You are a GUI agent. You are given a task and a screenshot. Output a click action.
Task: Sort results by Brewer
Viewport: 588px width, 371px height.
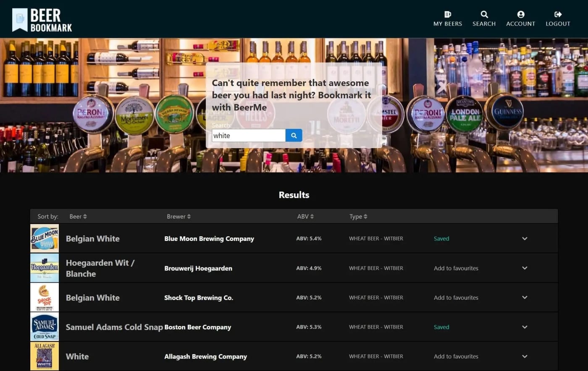coord(178,217)
